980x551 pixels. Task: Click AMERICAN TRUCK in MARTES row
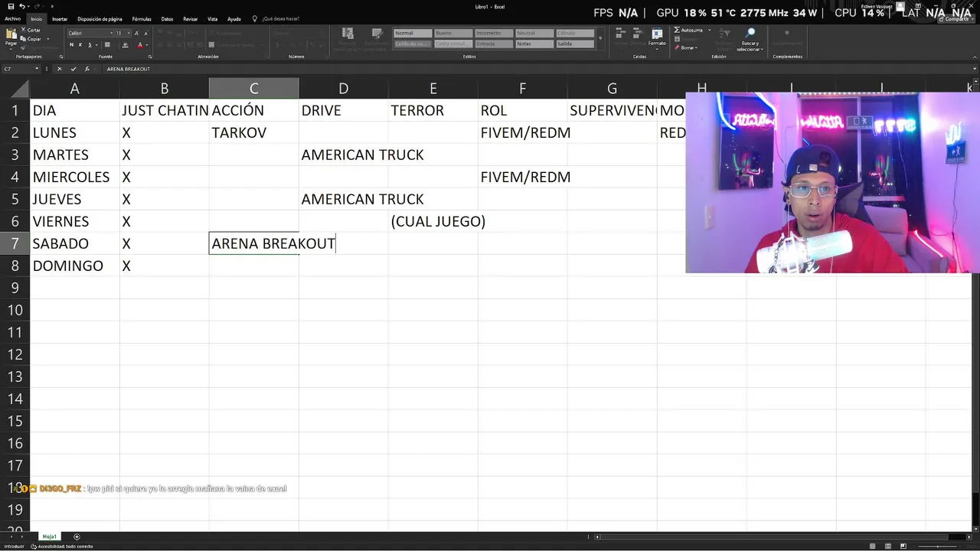(362, 155)
